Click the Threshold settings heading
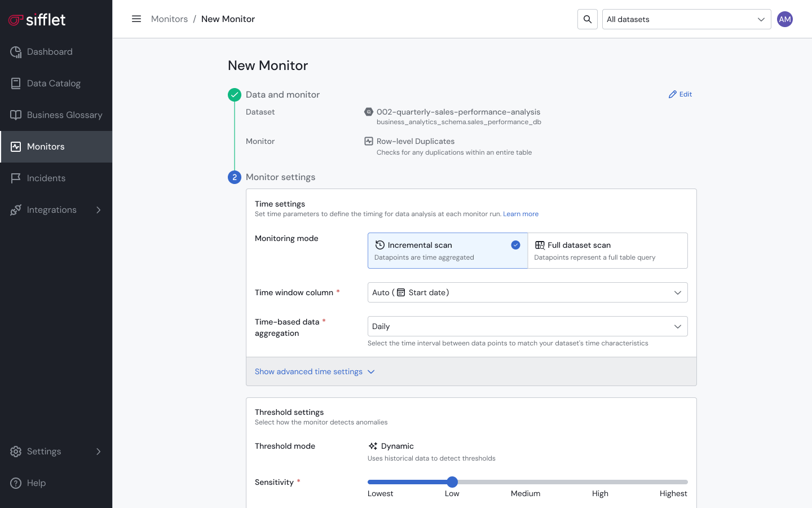The height and width of the screenshot is (508, 812). (289, 412)
